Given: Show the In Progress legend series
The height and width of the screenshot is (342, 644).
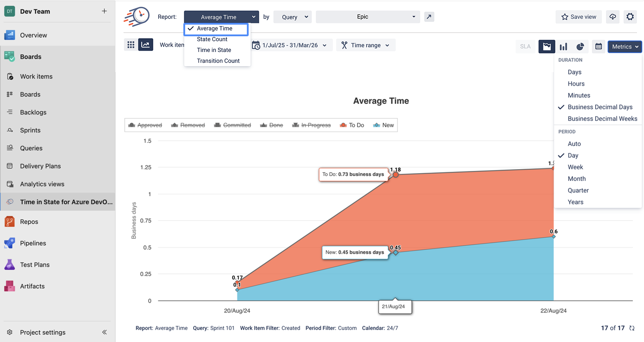Looking at the screenshot, I should point(311,125).
